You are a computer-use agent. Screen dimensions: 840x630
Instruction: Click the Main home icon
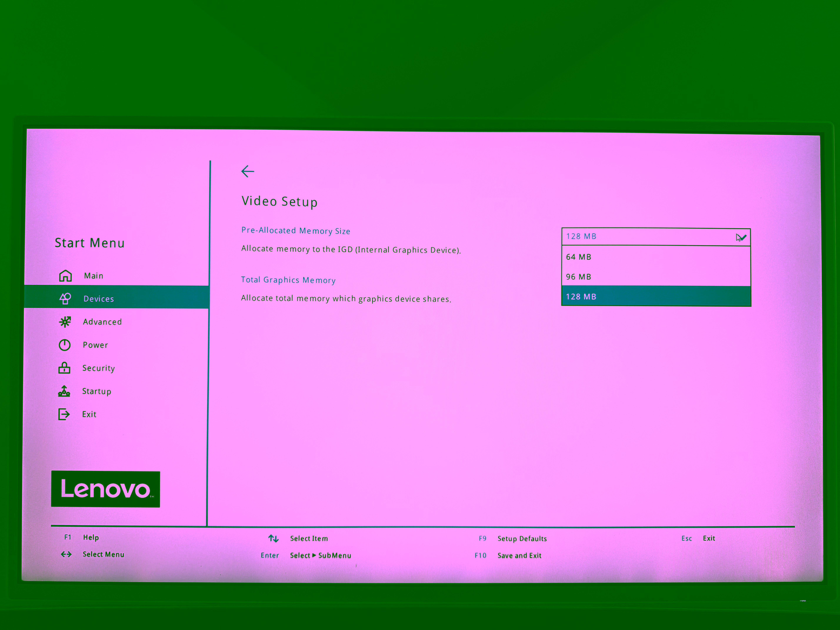pyautogui.click(x=65, y=276)
